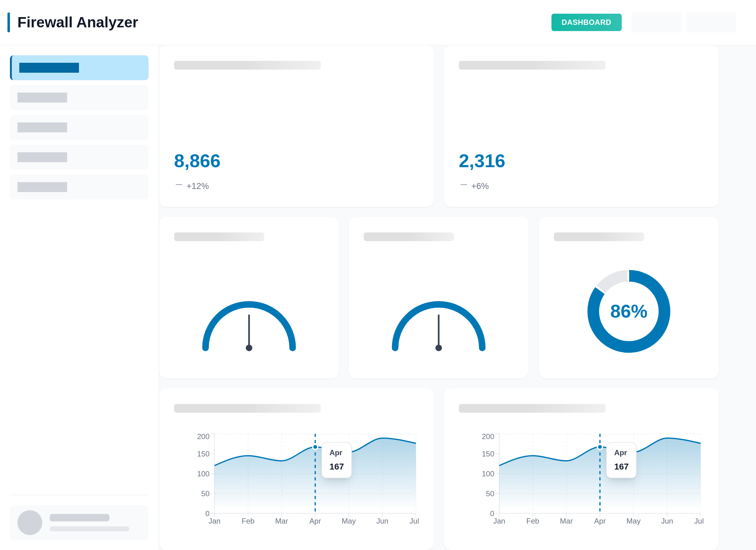The image size is (756, 550).
Task: Click the 2,316 metric value
Action: 482,161
